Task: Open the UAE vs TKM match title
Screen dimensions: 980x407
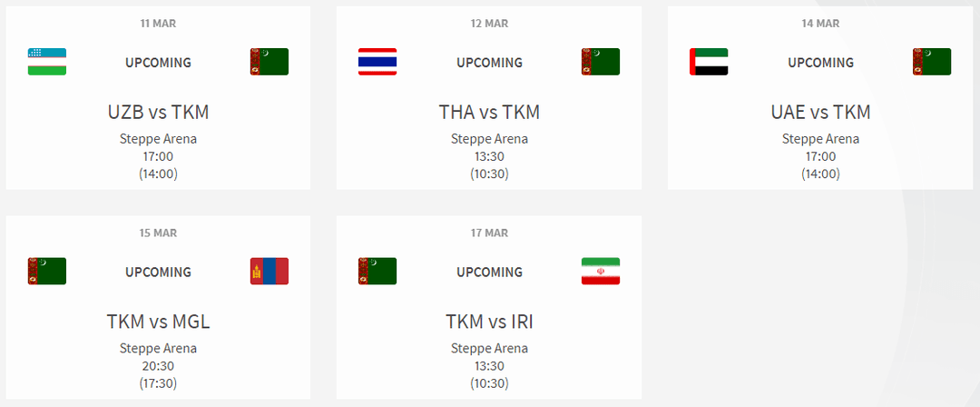Action: (820, 113)
